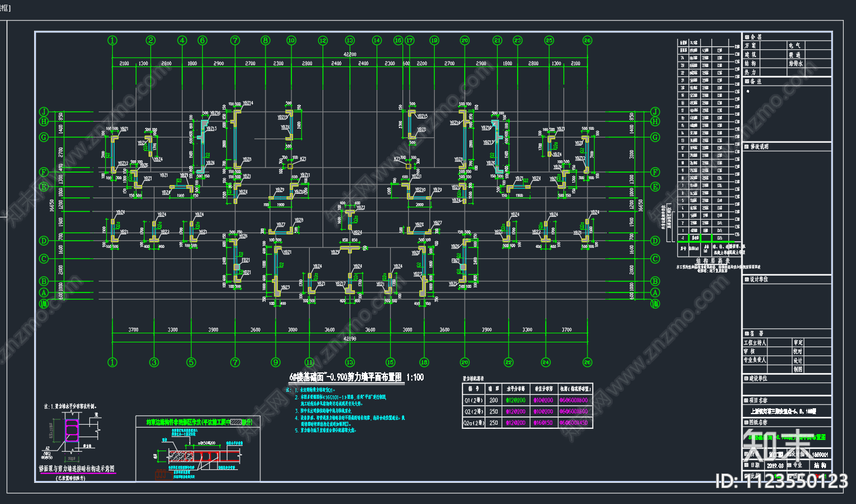856x504 pixels.
Task: Click grid axis bubble 23
Action: [518, 41]
